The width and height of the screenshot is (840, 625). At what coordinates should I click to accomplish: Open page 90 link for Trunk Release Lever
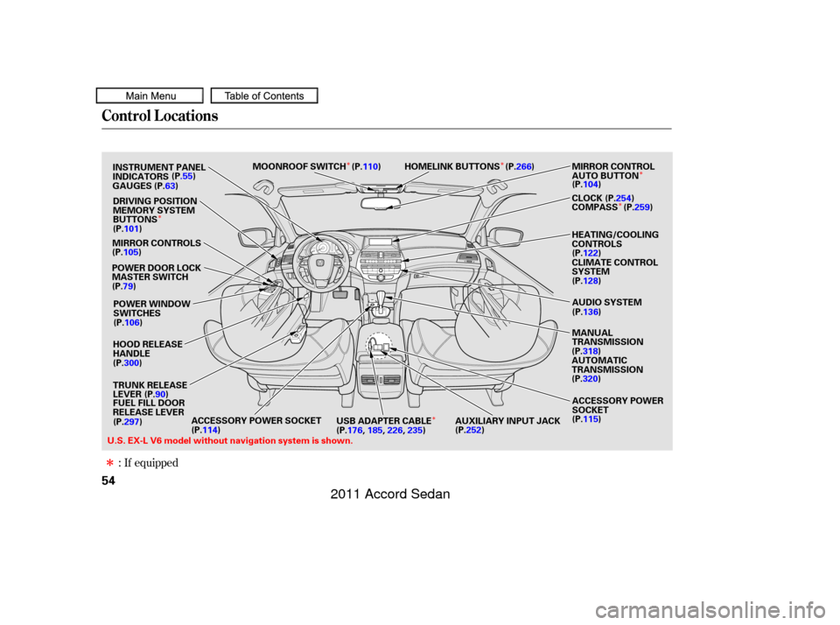point(160,395)
